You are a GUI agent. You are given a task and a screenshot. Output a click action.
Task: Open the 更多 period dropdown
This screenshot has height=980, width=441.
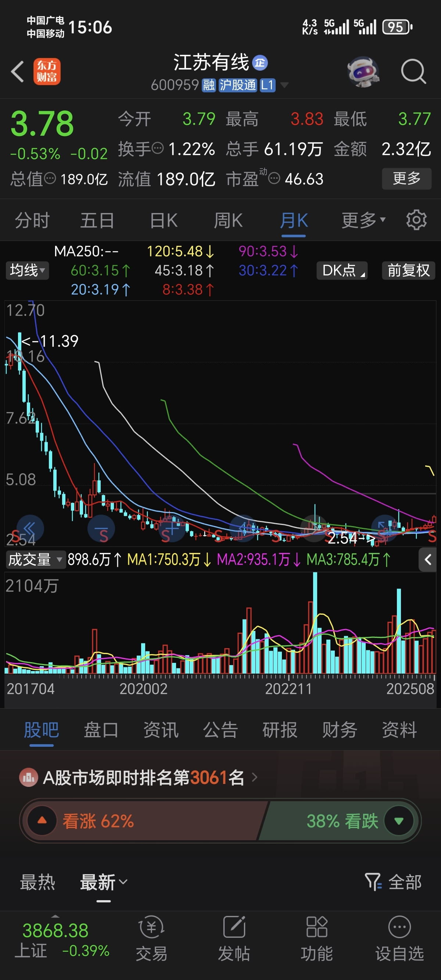pyautogui.click(x=363, y=220)
